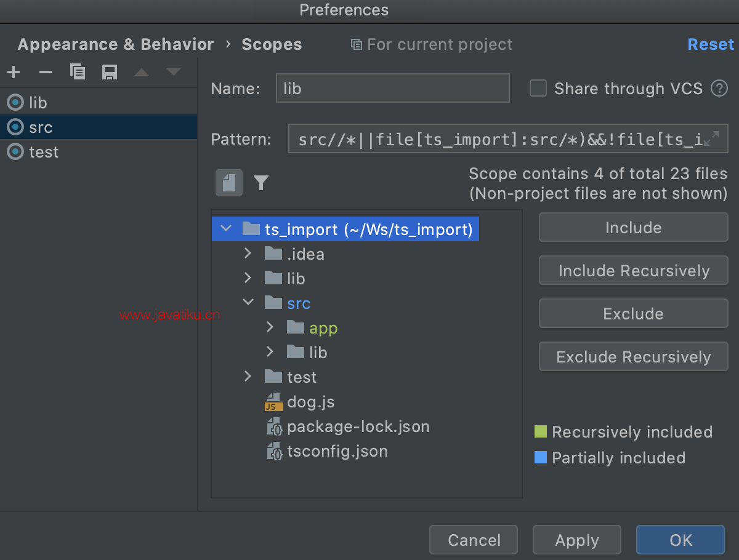739x560 pixels.
Task: Expand the .idea folder
Action: tap(248, 253)
